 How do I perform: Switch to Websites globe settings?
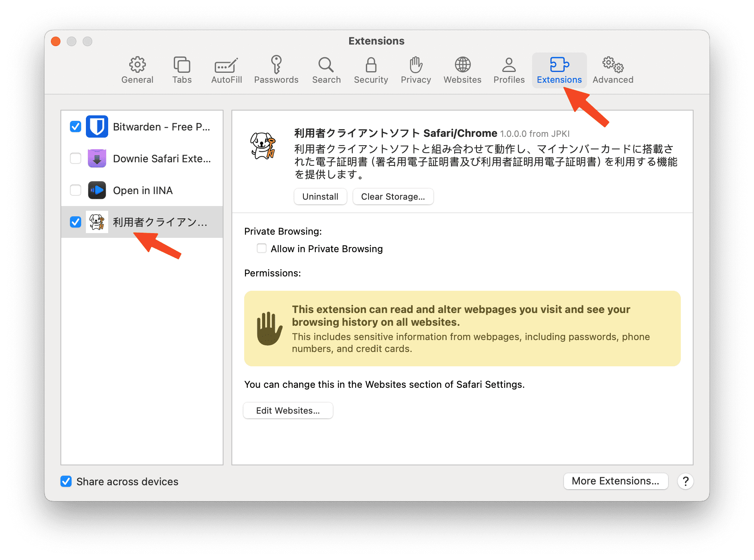click(462, 70)
